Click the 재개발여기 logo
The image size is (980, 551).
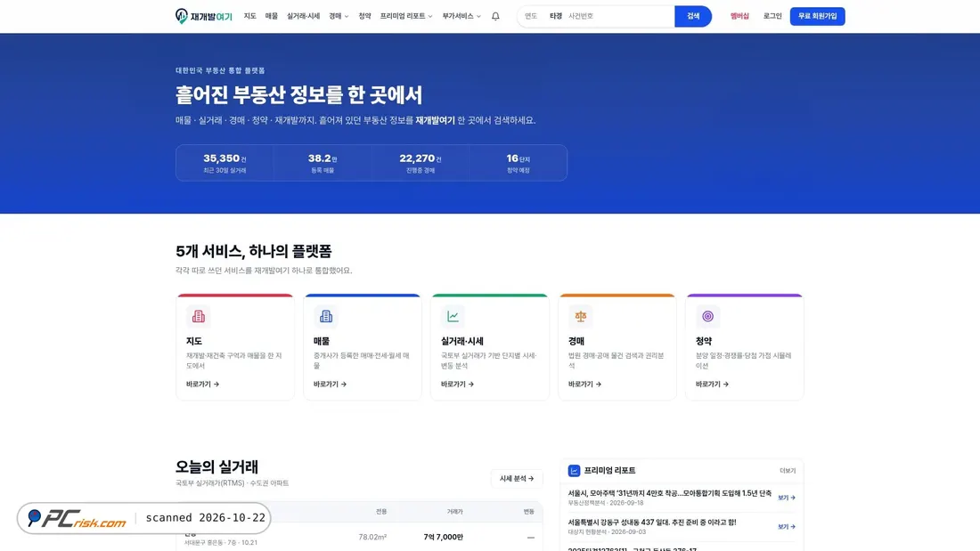[x=204, y=16]
